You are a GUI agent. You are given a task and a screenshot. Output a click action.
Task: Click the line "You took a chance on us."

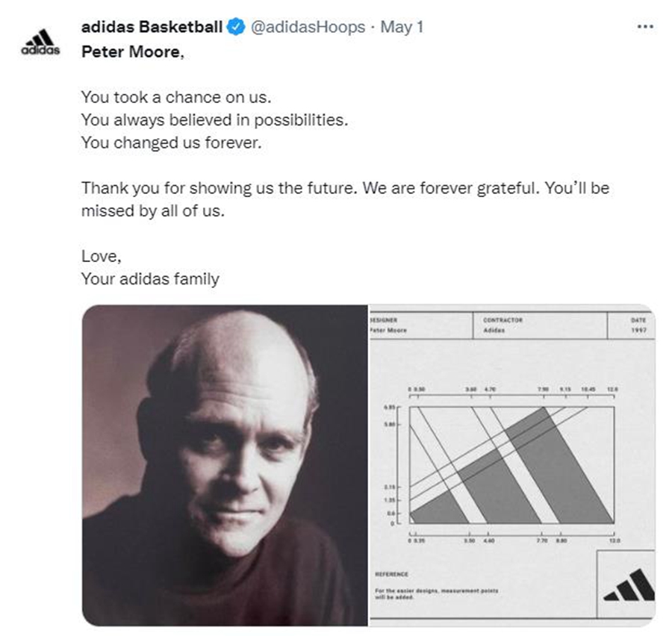161,98
